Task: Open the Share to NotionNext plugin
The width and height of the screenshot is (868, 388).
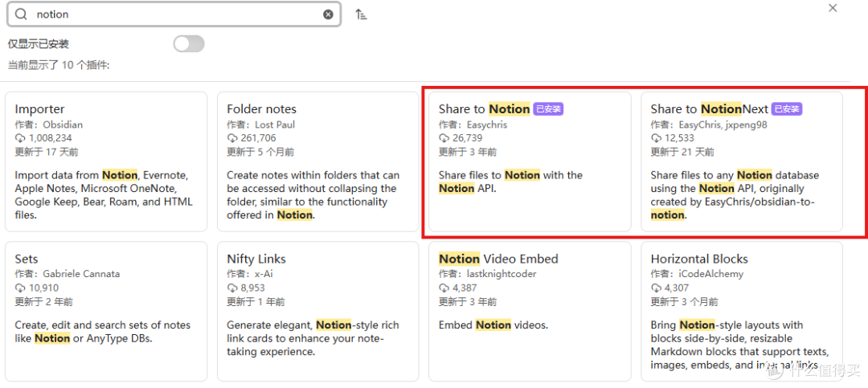Action: 742,161
